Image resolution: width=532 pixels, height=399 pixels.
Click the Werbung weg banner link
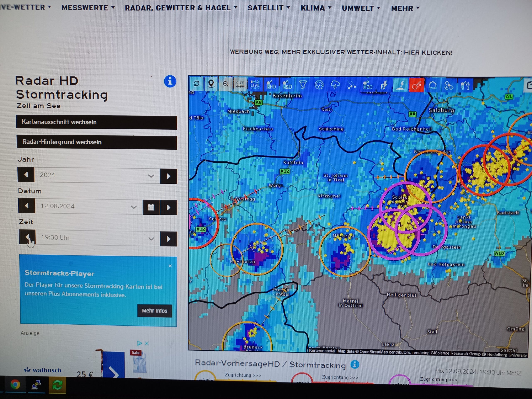341,52
